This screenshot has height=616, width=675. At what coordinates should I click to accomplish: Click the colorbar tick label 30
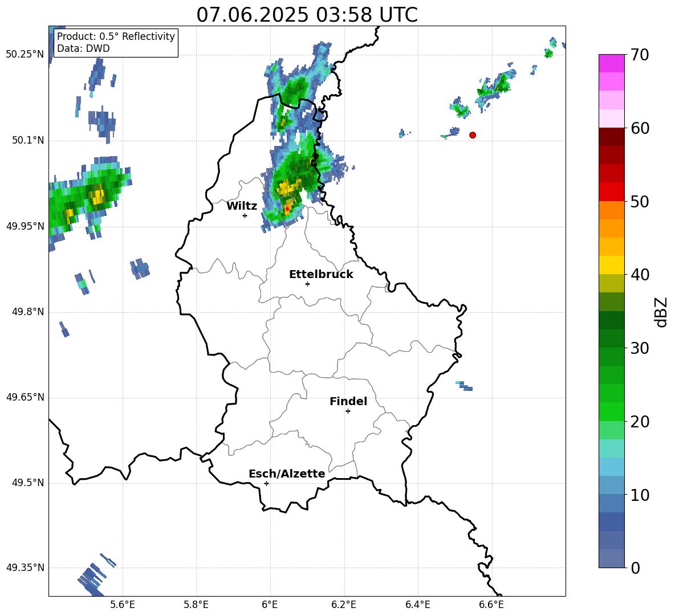[640, 348]
